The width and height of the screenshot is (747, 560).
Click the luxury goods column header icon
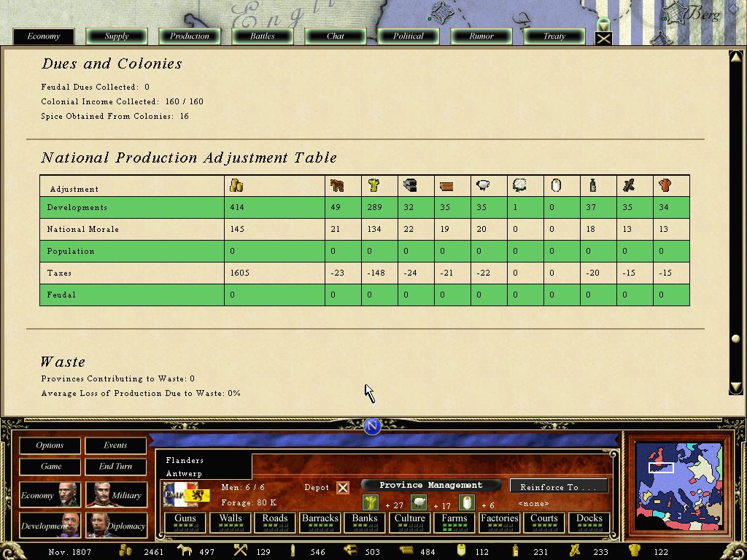click(629, 185)
